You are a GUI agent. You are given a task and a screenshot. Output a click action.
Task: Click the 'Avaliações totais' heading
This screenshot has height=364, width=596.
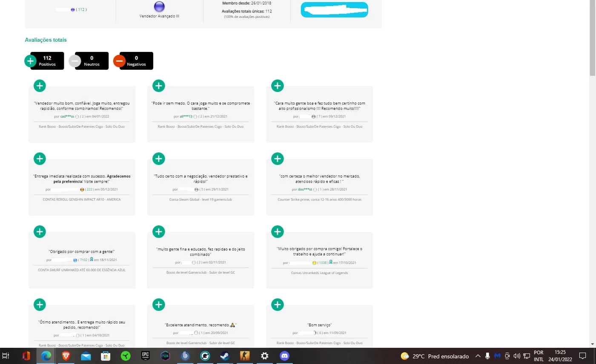(46, 40)
